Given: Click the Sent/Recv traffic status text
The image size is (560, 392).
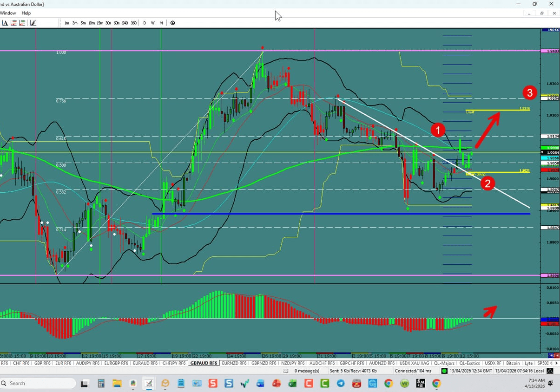Looking at the screenshot, I should coord(353,371).
